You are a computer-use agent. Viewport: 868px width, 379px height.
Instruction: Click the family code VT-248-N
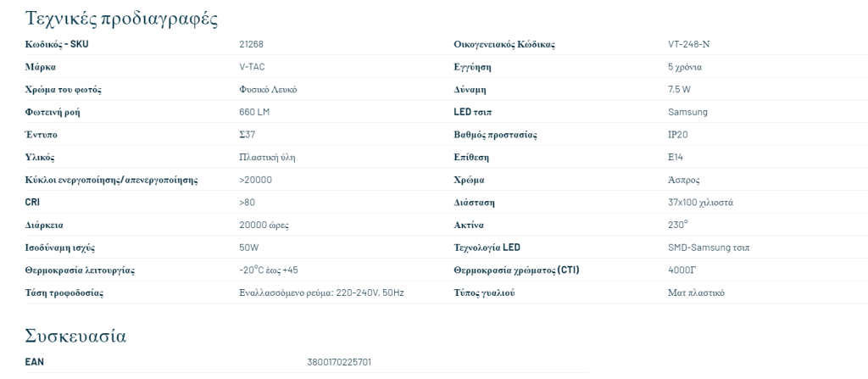click(687, 44)
